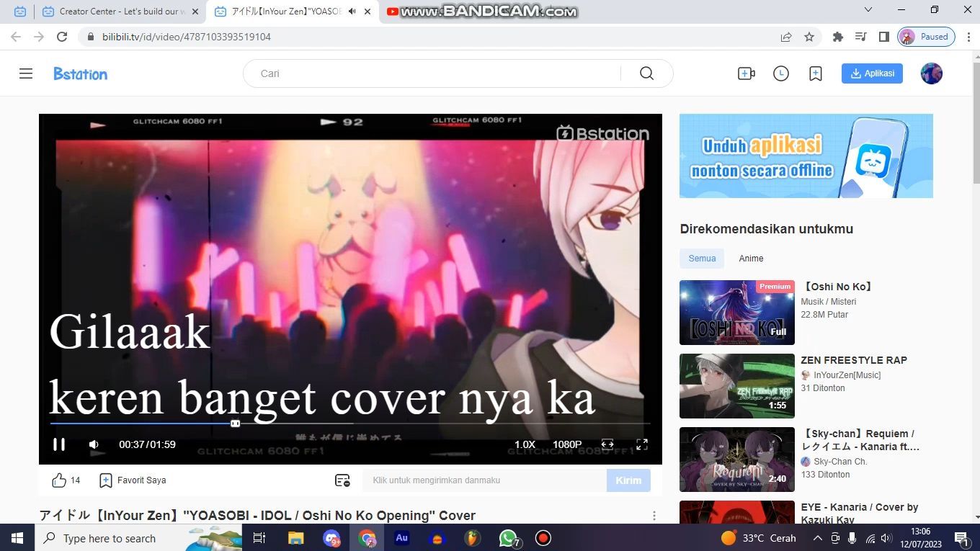Open watch history clock icon
980x551 pixels.
point(781,73)
